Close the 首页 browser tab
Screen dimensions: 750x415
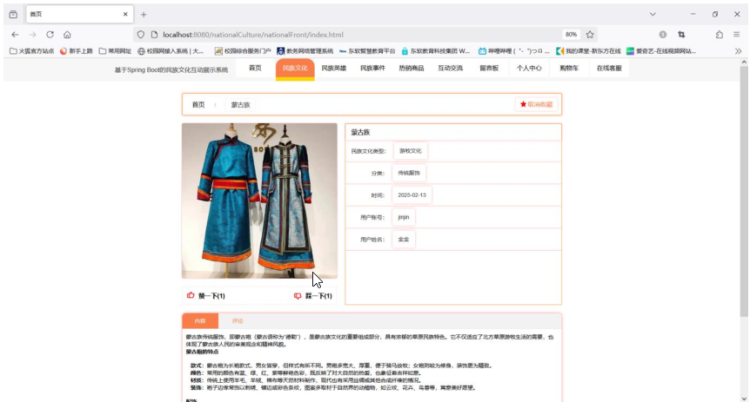(x=125, y=14)
